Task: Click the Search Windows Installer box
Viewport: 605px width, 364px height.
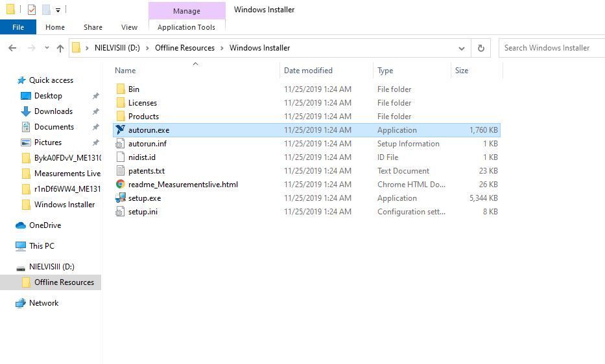Action: tap(552, 48)
